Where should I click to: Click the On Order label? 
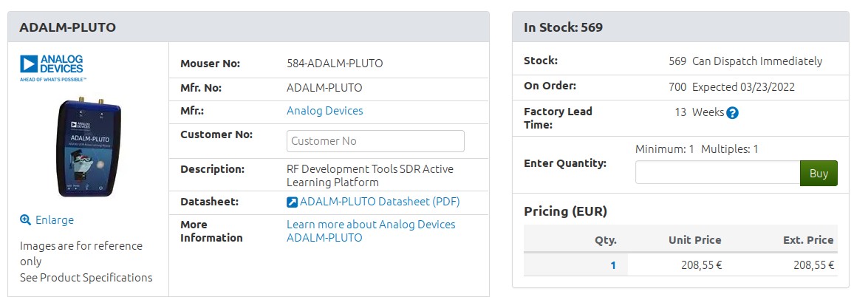(x=550, y=86)
